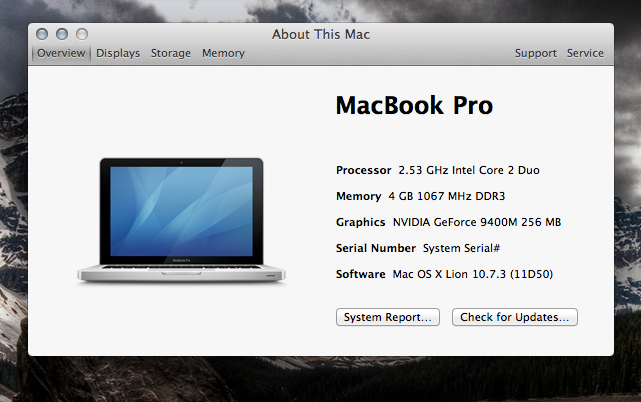Click the processor value 2.53 GHz Intel Core 2 Duo
This screenshot has width=641, height=402.
tap(469, 170)
